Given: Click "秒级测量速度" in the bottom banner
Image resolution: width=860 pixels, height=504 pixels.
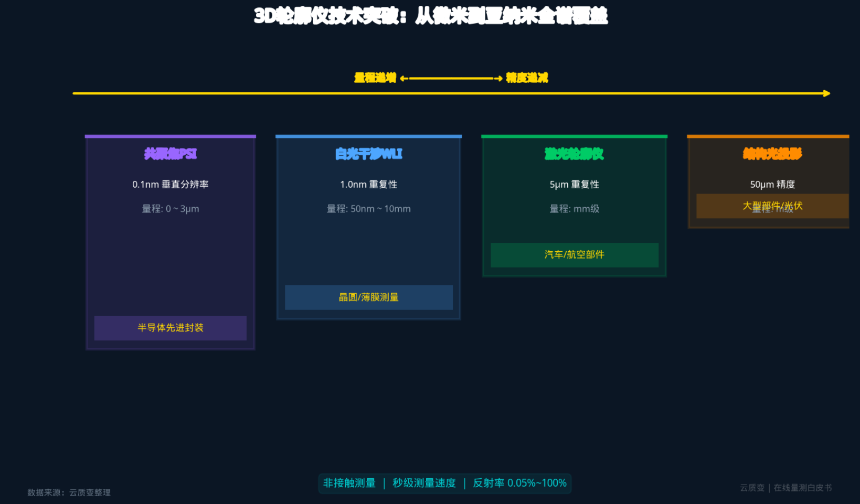Looking at the screenshot, I should point(424,483).
